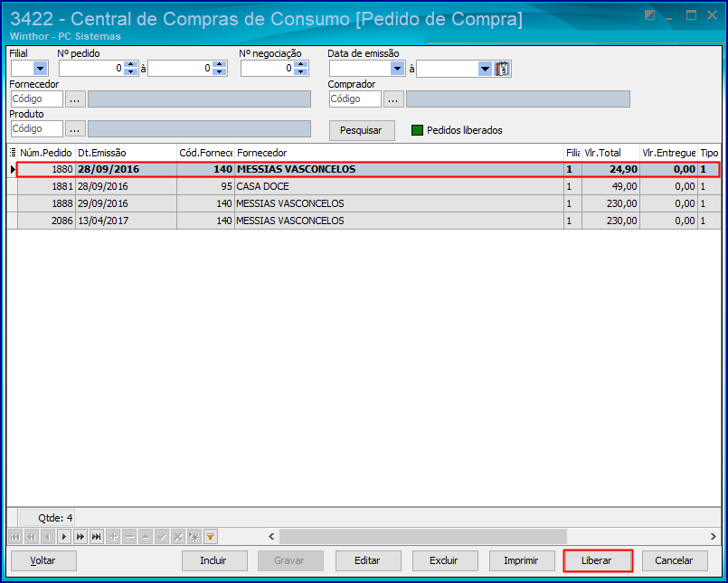This screenshot has height=583, width=728.
Task: Click the refresh asterisk navigator icon
Action: coord(194,537)
